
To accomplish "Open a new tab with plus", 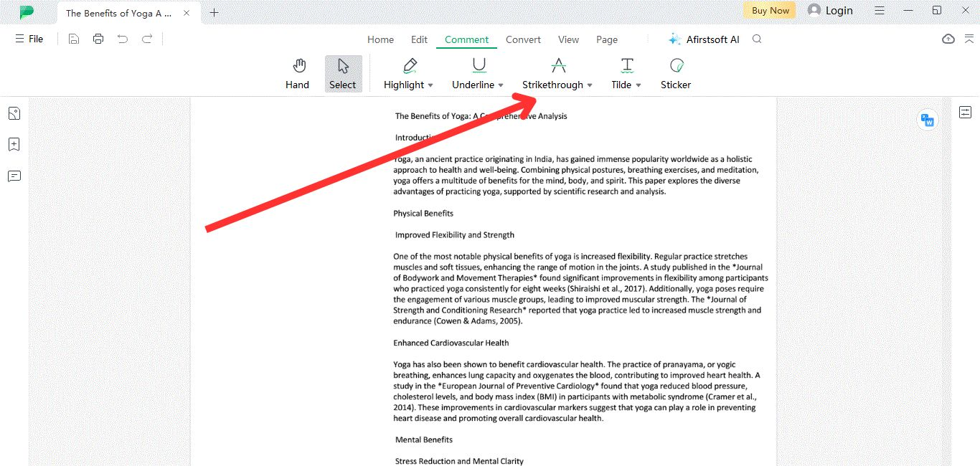I will tap(215, 12).
